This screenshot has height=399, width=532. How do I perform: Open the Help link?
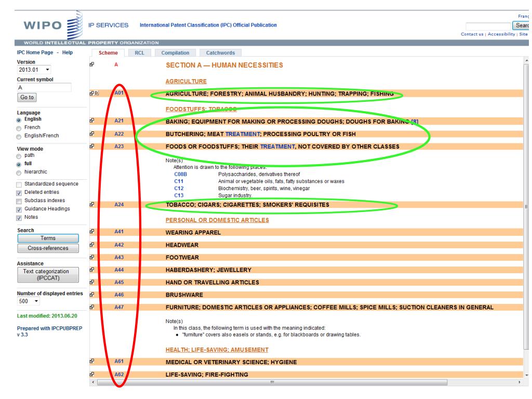tap(67, 52)
